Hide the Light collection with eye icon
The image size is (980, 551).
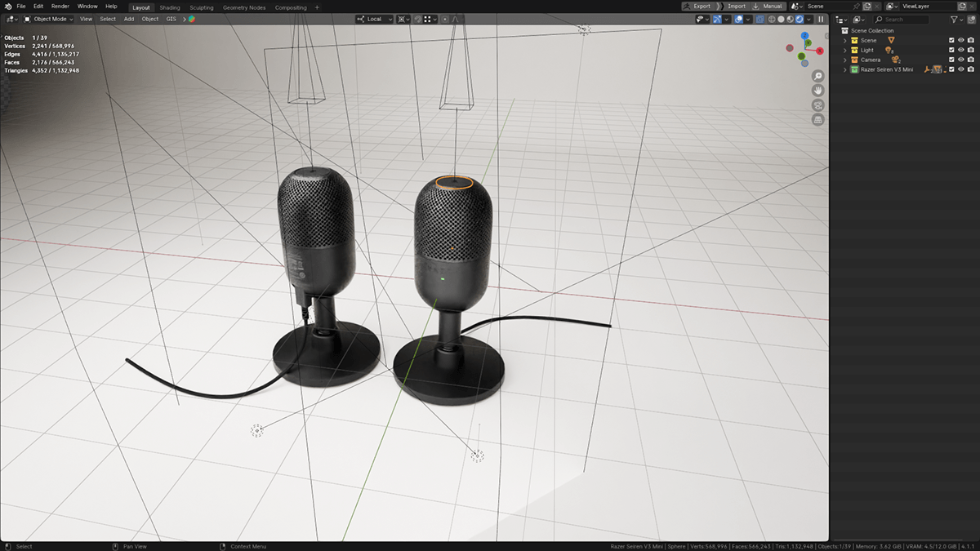tap(960, 50)
